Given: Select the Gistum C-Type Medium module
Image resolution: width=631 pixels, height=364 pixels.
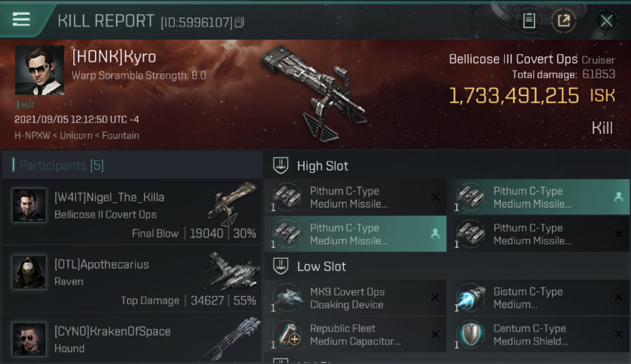Looking at the screenshot, I should click(x=538, y=298).
